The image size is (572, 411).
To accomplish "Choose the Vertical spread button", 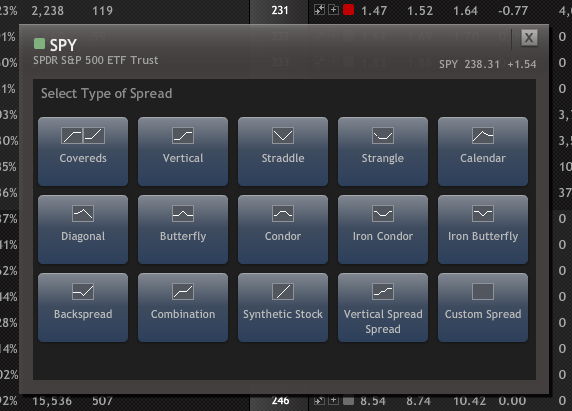I will point(183,151).
